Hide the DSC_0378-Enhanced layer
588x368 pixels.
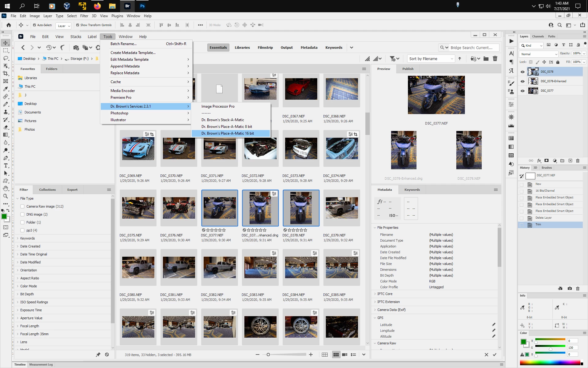(x=522, y=81)
